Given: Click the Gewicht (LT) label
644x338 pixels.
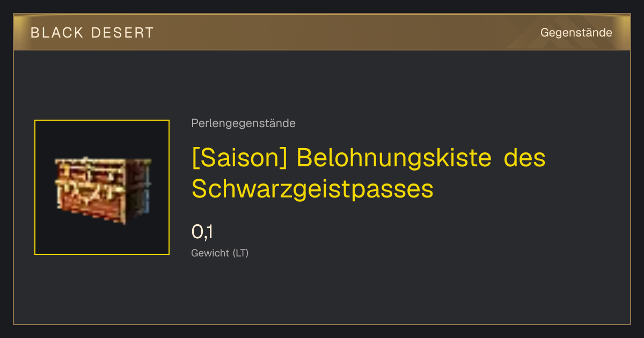Looking at the screenshot, I should point(220,253).
